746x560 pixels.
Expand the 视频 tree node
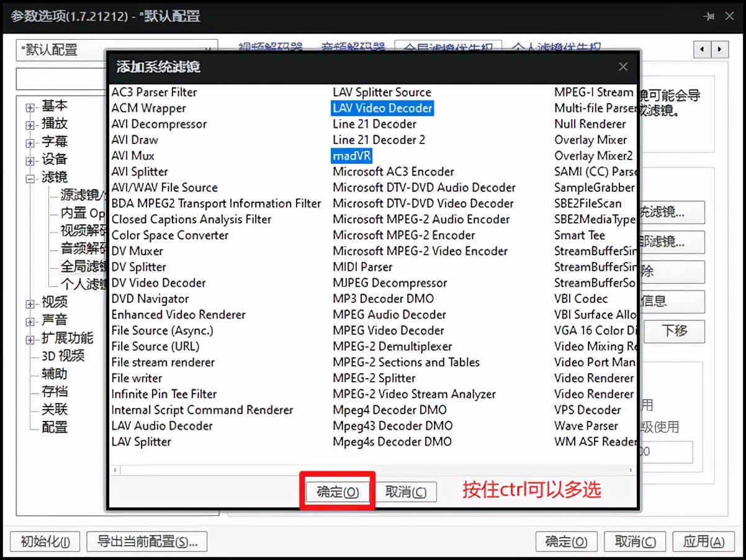point(30,304)
